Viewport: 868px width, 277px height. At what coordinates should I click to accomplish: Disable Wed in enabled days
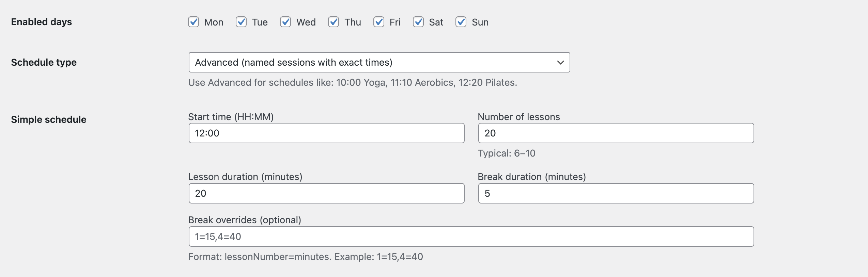point(285,22)
